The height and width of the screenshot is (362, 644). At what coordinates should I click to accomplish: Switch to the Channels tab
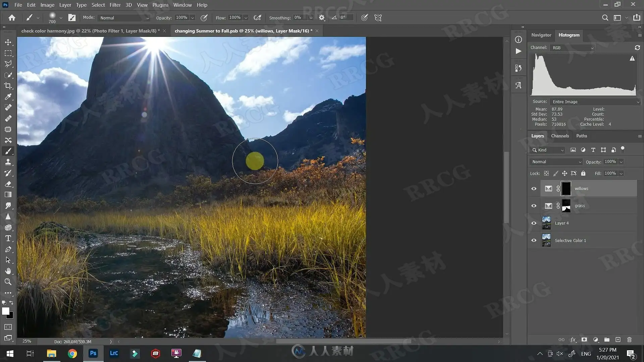pyautogui.click(x=560, y=136)
